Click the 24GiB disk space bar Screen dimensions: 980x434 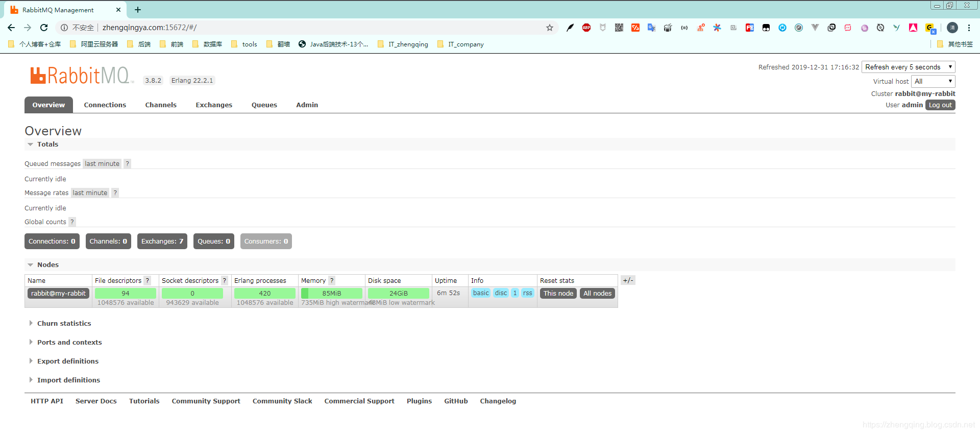[399, 294]
